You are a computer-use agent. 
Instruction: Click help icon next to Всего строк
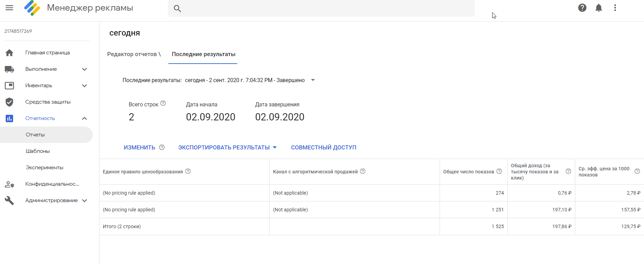[x=163, y=103]
